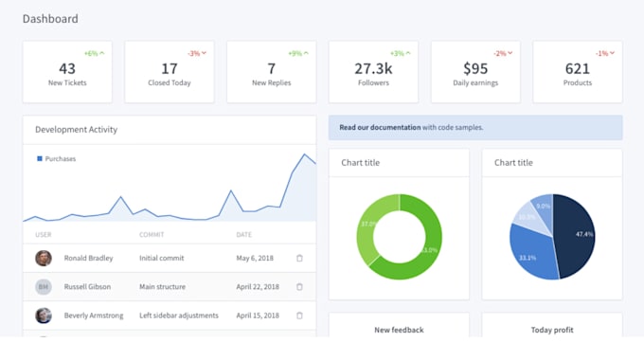
Task: Select the name Beverly Armstrong
Action: [94, 316]
